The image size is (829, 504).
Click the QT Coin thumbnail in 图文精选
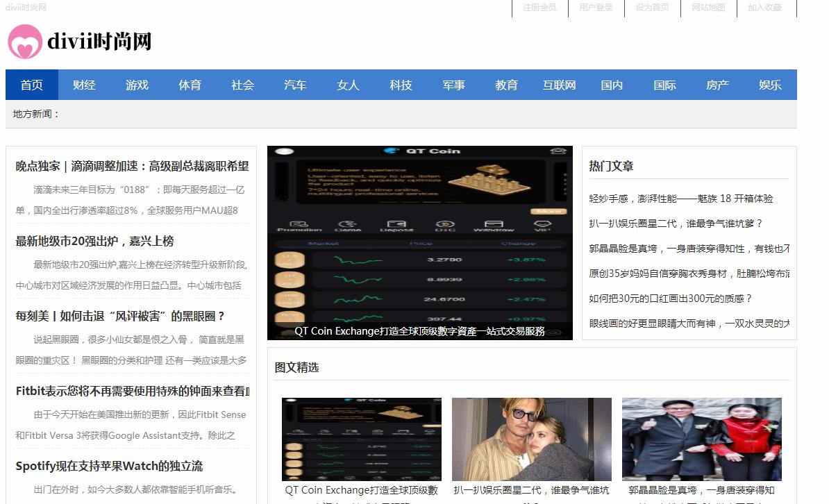pos(362,439)
